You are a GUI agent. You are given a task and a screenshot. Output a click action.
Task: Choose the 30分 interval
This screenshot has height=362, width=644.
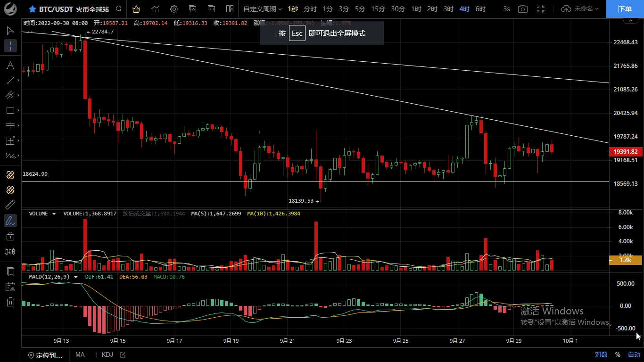point(398,9)
